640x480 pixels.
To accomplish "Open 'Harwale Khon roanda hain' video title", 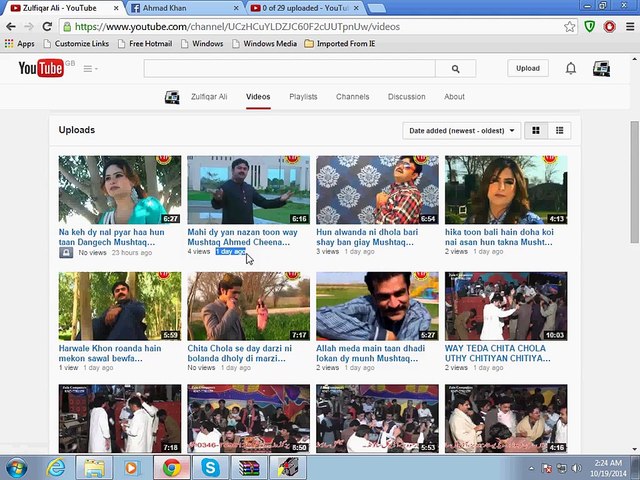I will coord(110,353).
